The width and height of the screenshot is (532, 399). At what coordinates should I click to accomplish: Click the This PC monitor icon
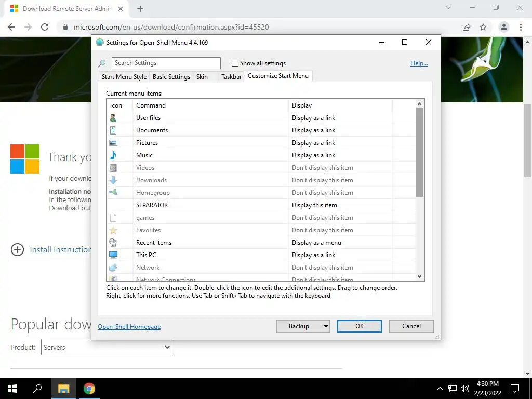point(113,255)
